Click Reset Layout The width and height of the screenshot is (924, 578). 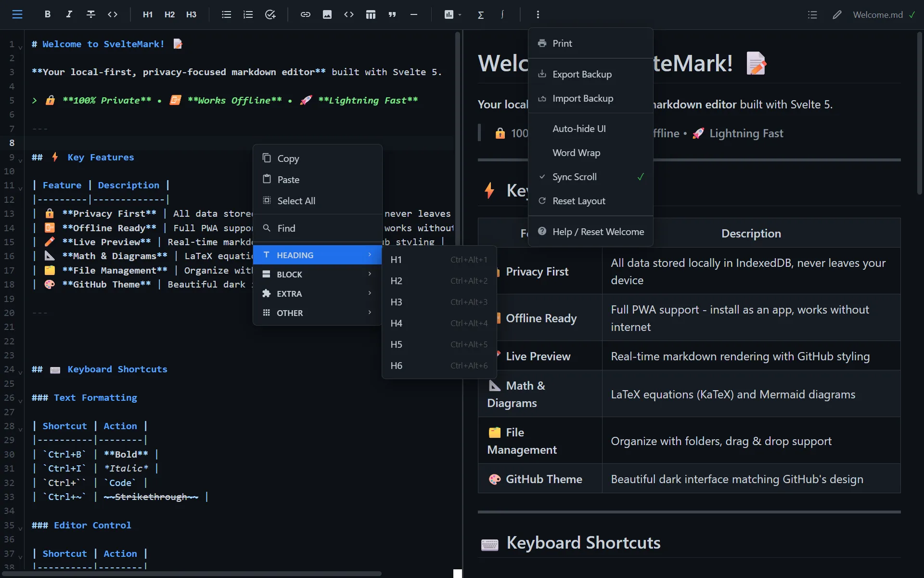590,201
